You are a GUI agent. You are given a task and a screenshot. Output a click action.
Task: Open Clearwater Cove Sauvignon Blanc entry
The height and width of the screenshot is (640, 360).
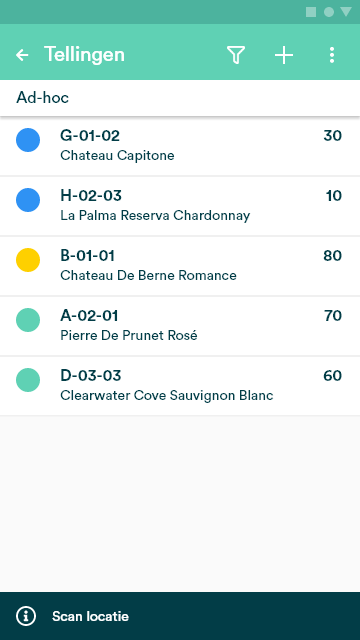(x=180, y=386)
